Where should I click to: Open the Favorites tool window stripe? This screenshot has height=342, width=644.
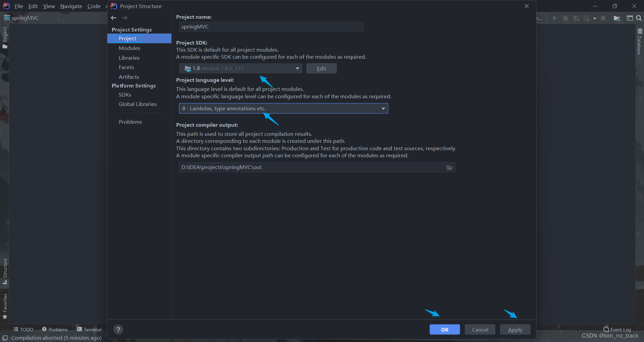(5, 306)
